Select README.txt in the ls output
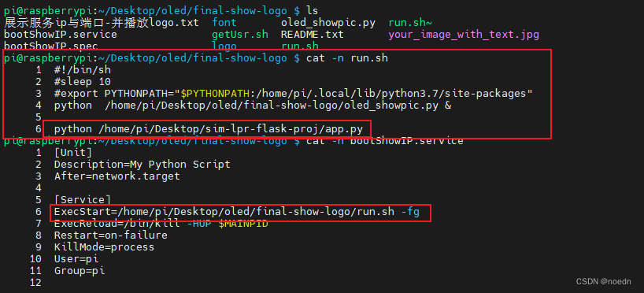The image size is (644, 293). coord(312,35)
